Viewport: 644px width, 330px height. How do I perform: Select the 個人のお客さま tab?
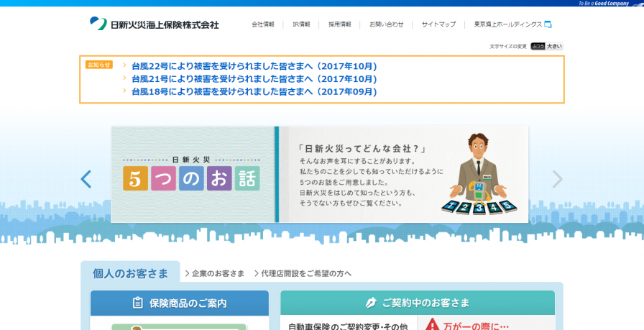click(131, 273)
